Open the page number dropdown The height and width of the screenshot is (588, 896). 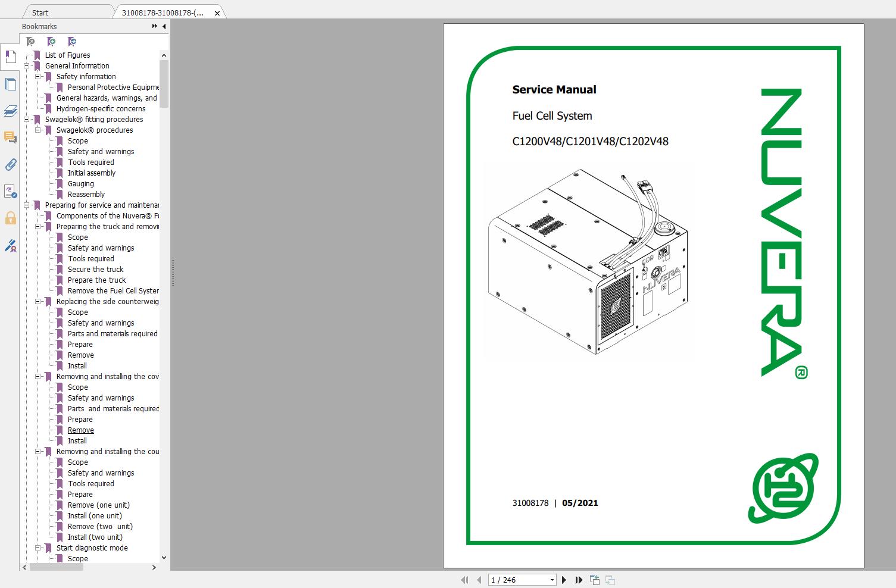coord(552,580)
